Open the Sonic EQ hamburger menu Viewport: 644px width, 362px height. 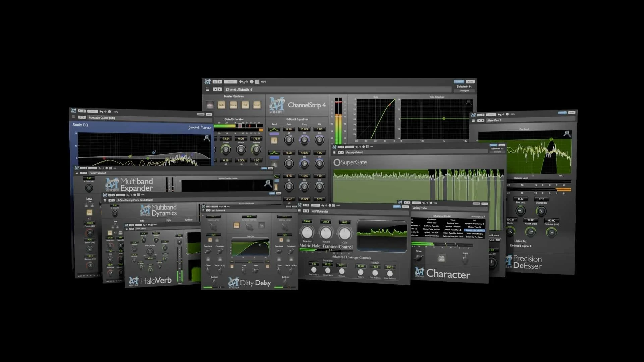click(74, 117)
